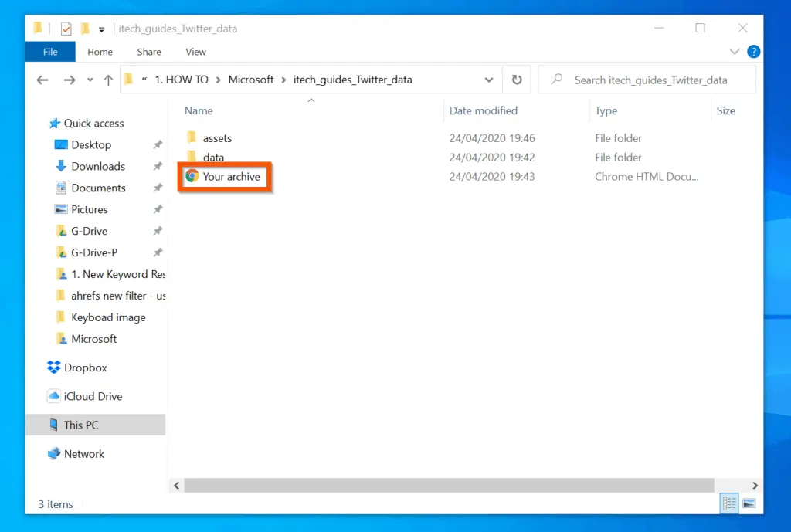Expand the ribbon with the chevron
Viewport: 791px width, 532px height.
[735, 52]
